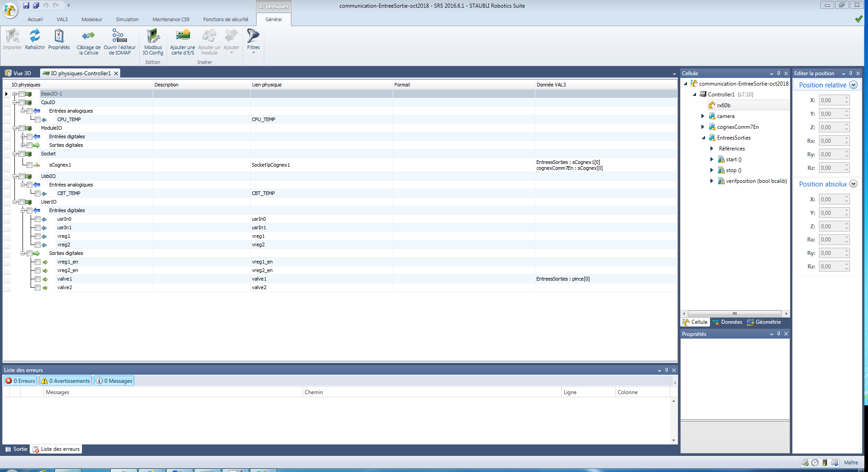Click Ajouter une carte d'E/S

tap(182, 36)
